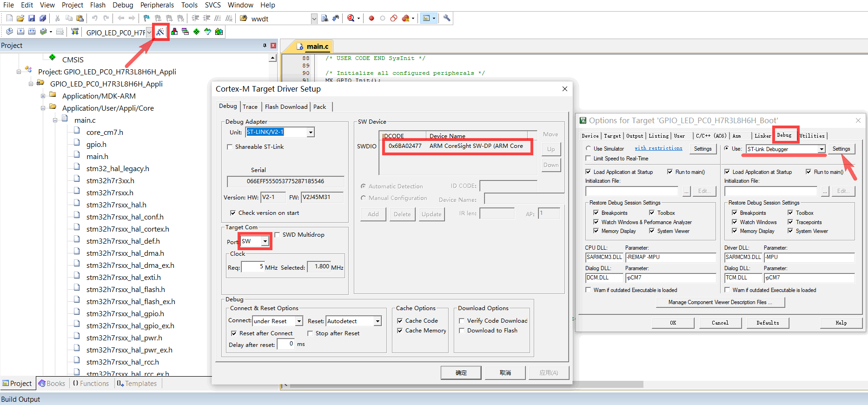Expand the Application/MDK-ARM folder
The image size is (868, 405).
(43, 96)
